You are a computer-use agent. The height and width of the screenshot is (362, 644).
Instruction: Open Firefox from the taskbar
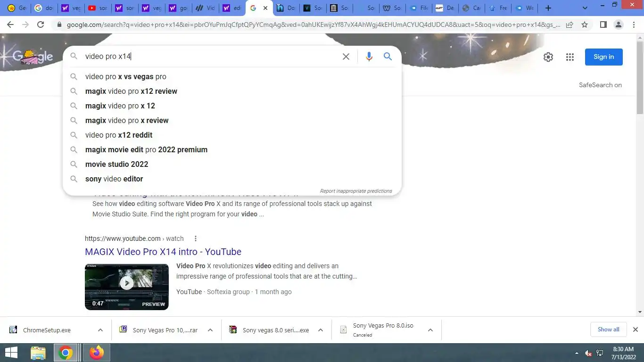point(97,353)
